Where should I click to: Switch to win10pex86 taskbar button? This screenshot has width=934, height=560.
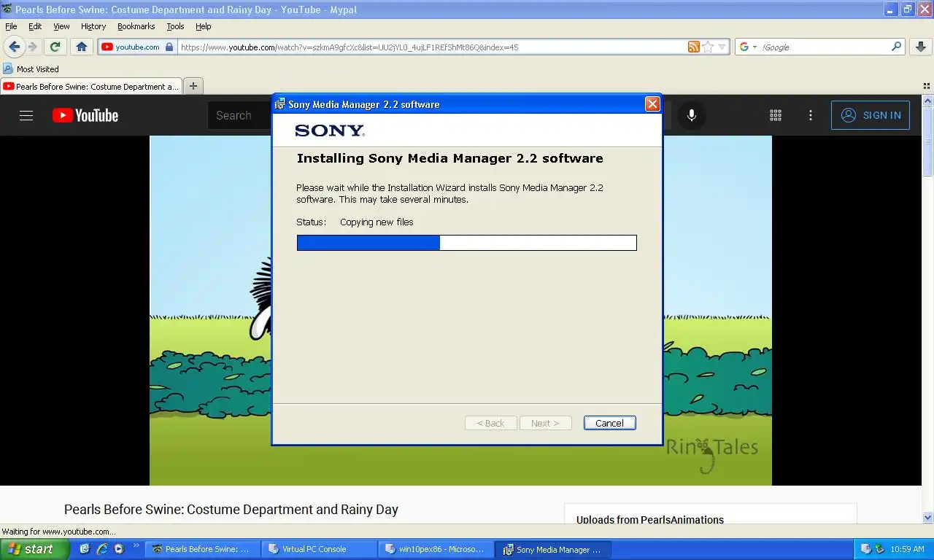436,549
